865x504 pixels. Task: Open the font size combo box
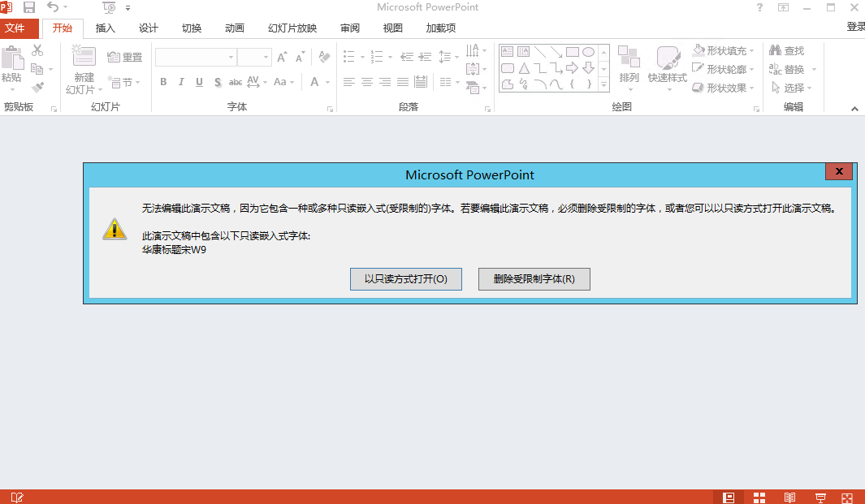(254, 57)
